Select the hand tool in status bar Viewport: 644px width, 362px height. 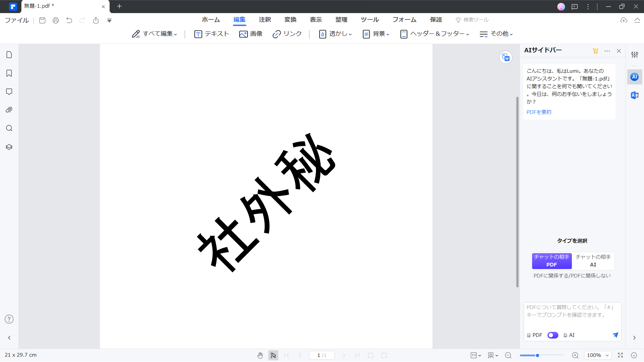(x=260, y=355)
